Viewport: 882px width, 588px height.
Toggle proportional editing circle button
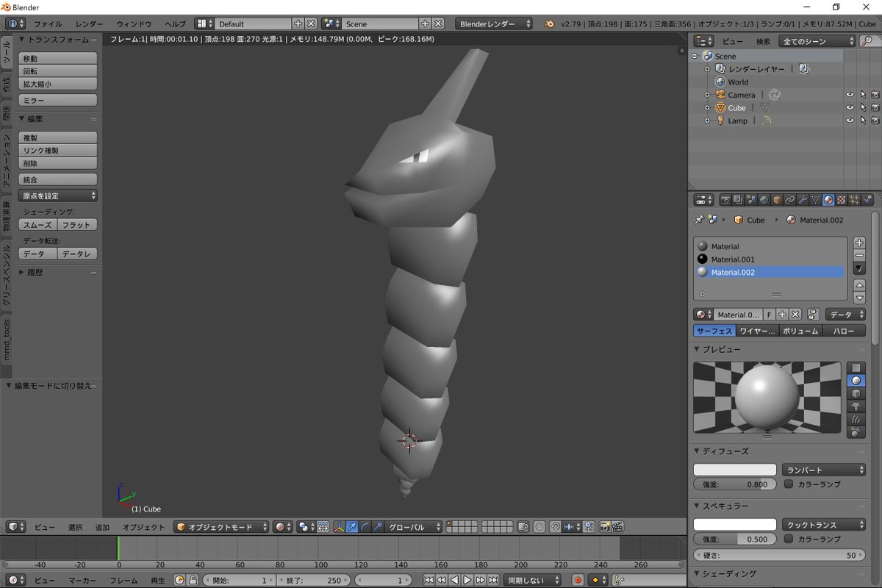click(539, 527)
